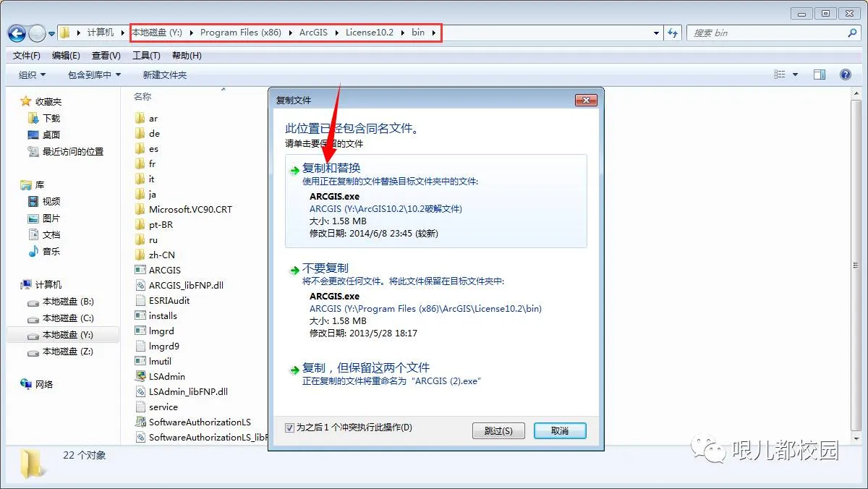The width and height of the screenshot is (868, 489).
Task: Toggle the preview pane icon
Action: 820,75
